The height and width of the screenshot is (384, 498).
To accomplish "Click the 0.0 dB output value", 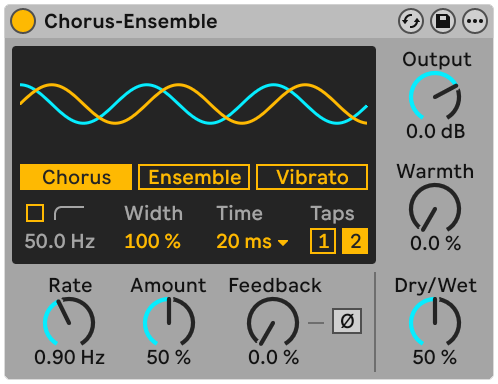I will pyautogui.click(x=435, y=131).
